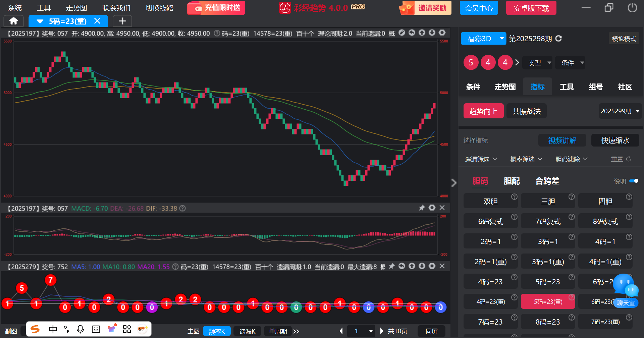
Task: Click the pencil edit icon in main chart header
Action: click(402, 33)
